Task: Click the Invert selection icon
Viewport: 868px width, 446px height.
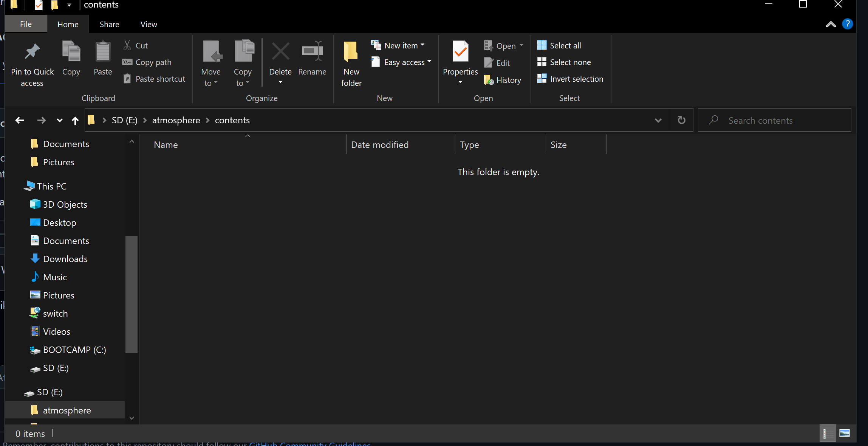Action: click(542, 79)
